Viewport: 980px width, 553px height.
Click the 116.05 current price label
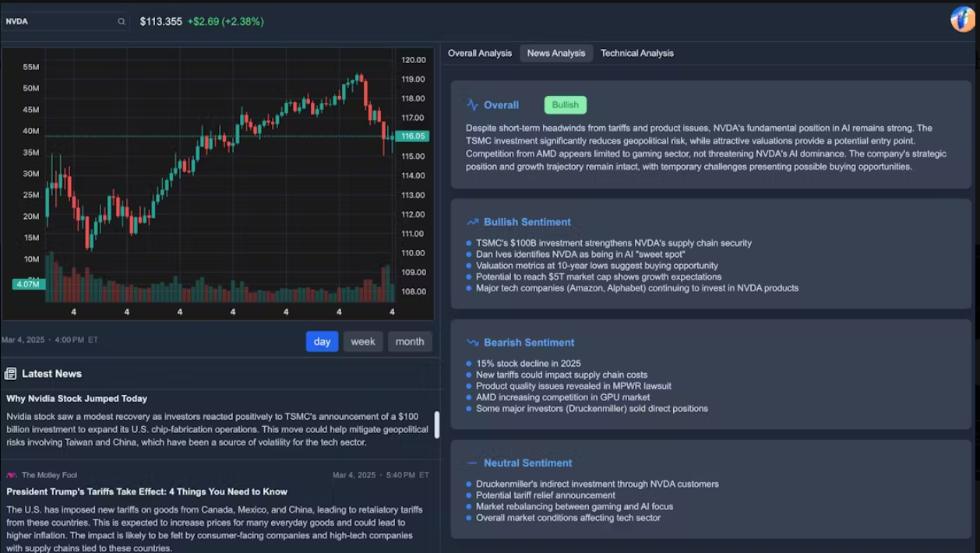pos(412,136)
